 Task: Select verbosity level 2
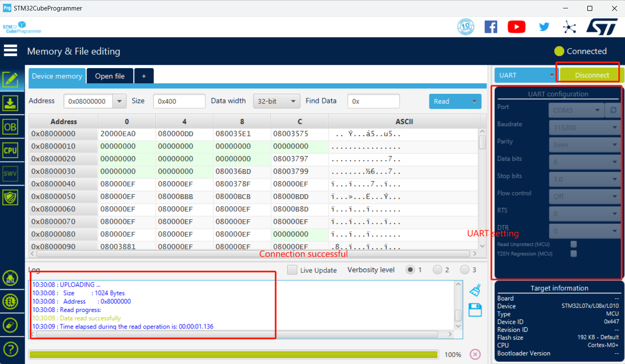[437, 270]
